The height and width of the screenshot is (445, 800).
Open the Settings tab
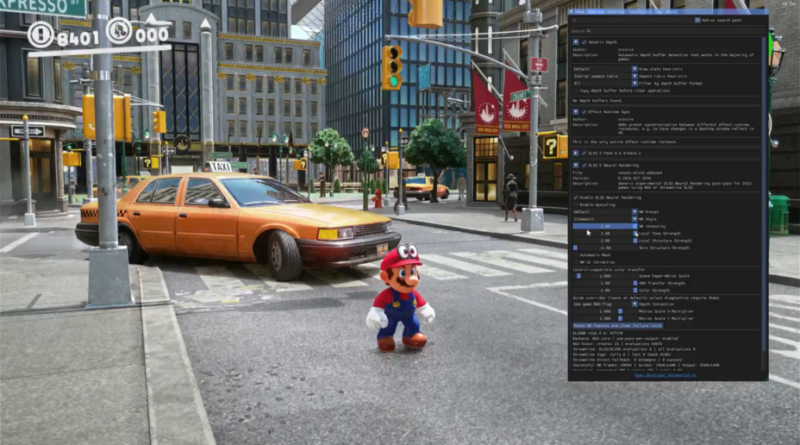pyautogui.click(x=616, y=11)
